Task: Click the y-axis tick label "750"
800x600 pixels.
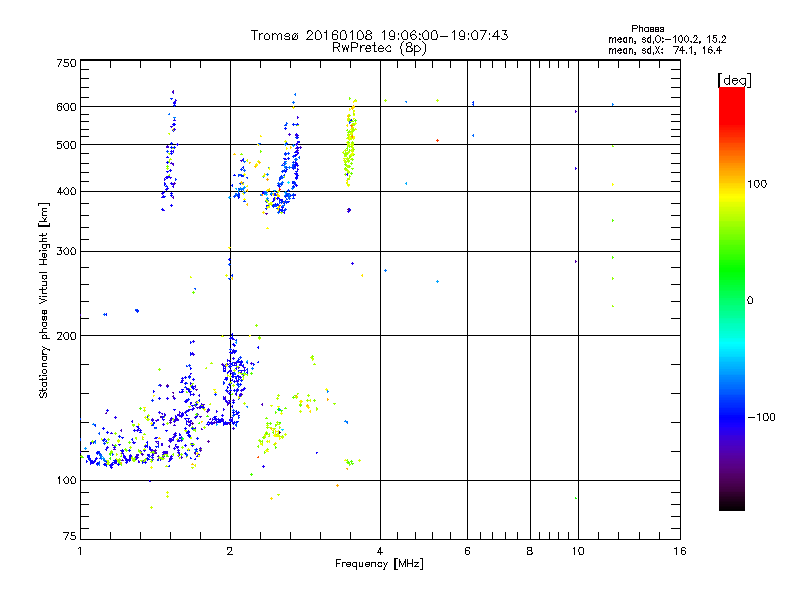Action: click(66, 63)
